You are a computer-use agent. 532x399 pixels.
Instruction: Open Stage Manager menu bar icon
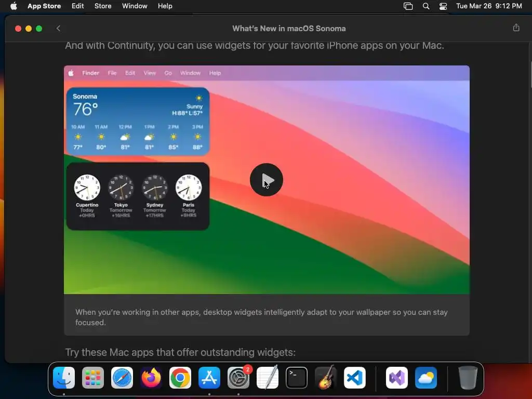point(408,6)
